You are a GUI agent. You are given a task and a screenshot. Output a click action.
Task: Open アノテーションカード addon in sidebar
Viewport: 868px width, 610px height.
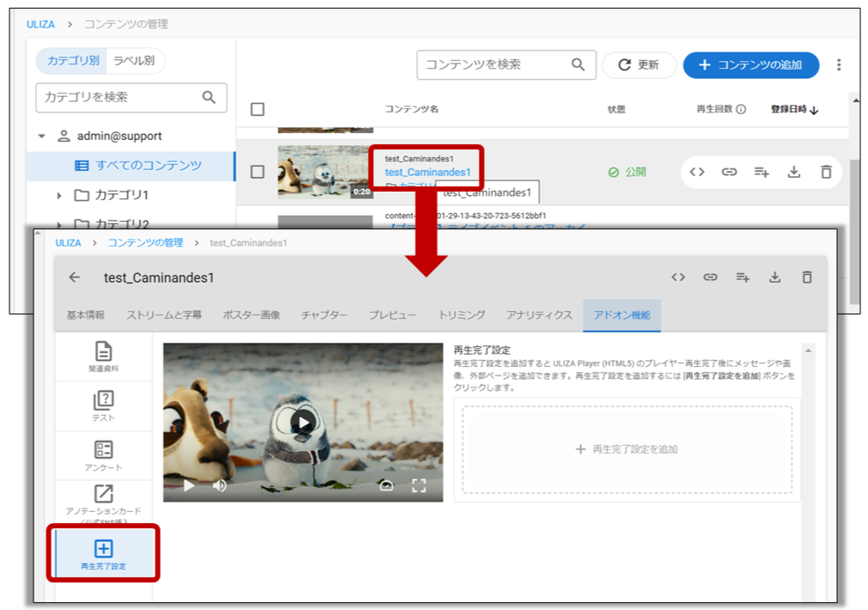pos(103,503)
